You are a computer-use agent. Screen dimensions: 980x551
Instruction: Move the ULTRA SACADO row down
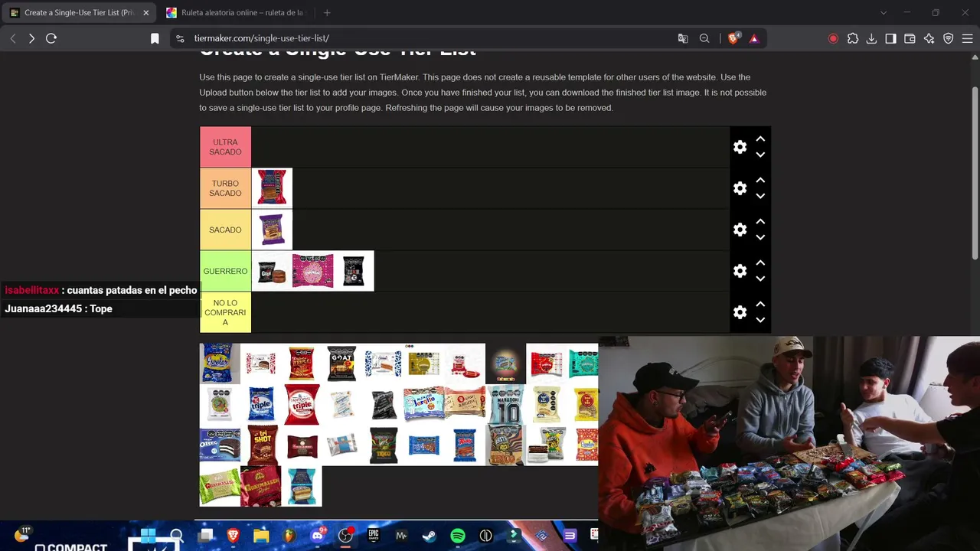pos(760,155)
